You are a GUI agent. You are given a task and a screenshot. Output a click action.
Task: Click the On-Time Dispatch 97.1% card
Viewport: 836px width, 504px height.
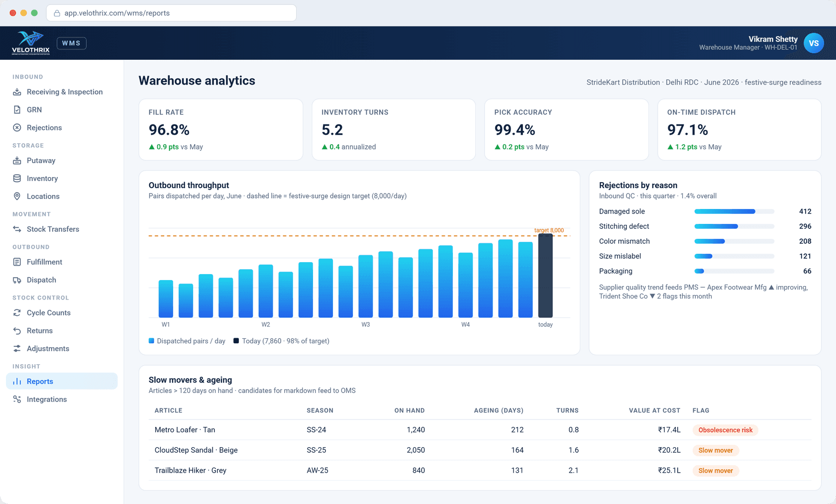point(739,129)
